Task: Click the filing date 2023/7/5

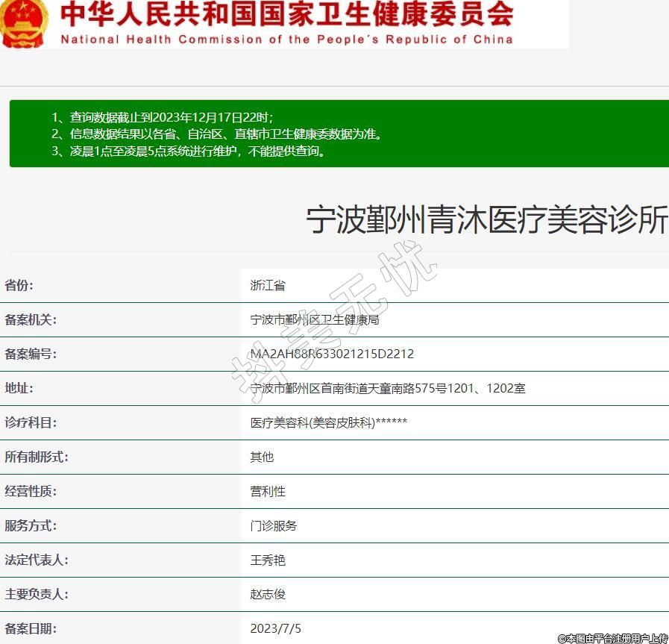Action: pos(276,628)
